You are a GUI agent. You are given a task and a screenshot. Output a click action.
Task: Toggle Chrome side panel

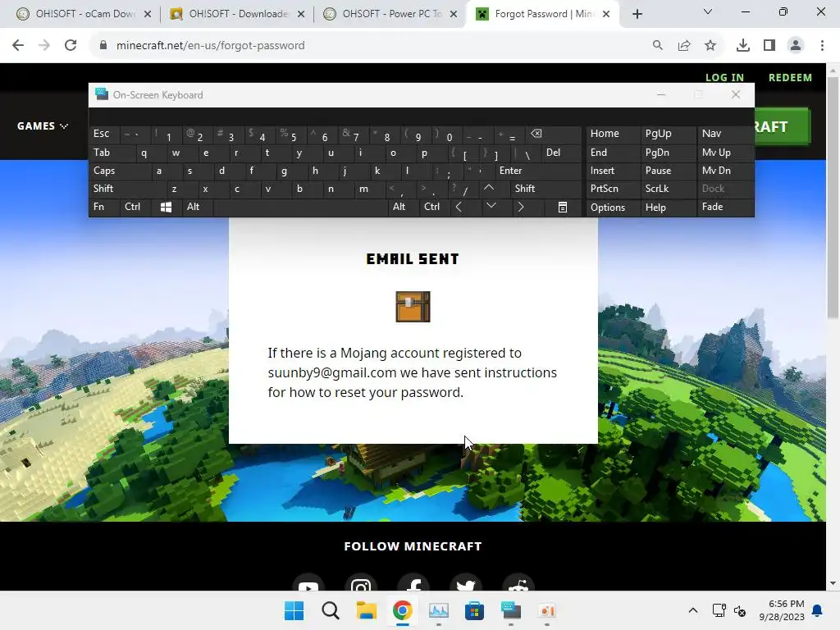pos(769,46)
